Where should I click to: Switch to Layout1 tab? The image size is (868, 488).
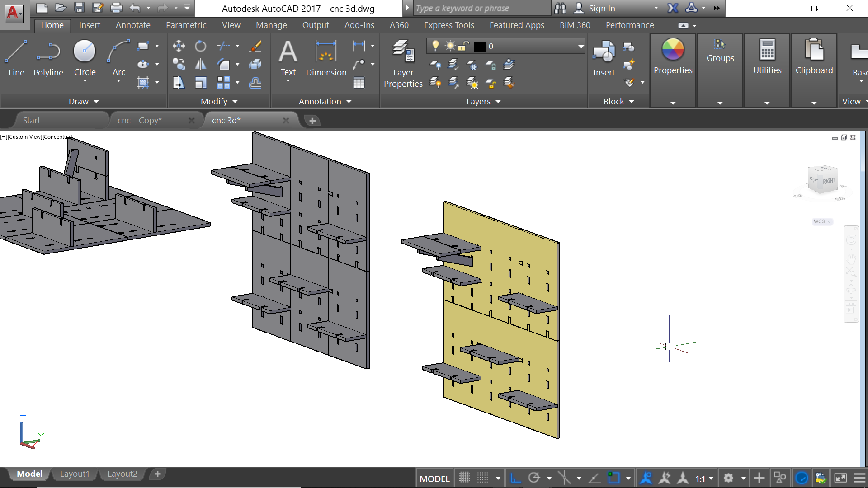coord(75,474)
